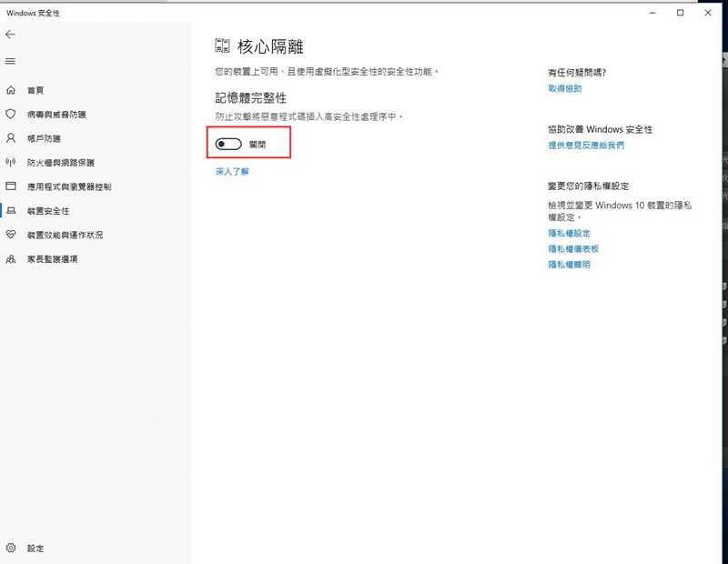The image size is (728, 564).
Task: Open 裝置效能與運作狀況 section
Action: tap(65, 236)
